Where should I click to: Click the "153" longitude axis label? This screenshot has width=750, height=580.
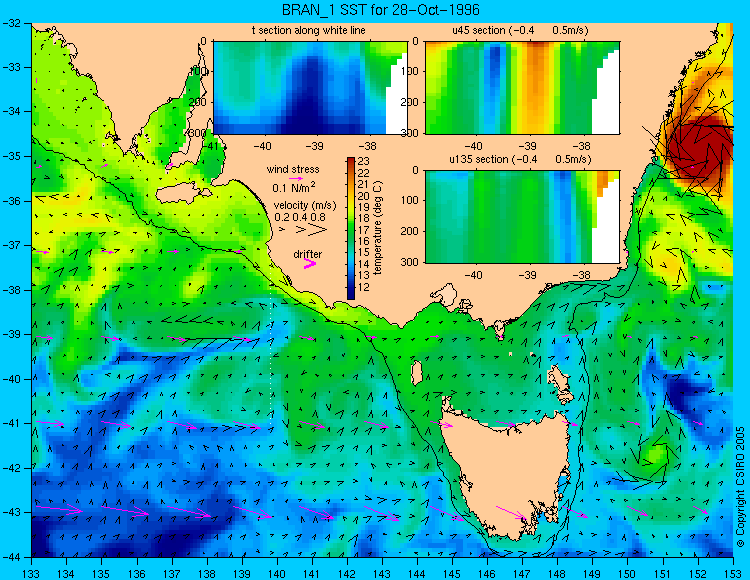[733, 573]
